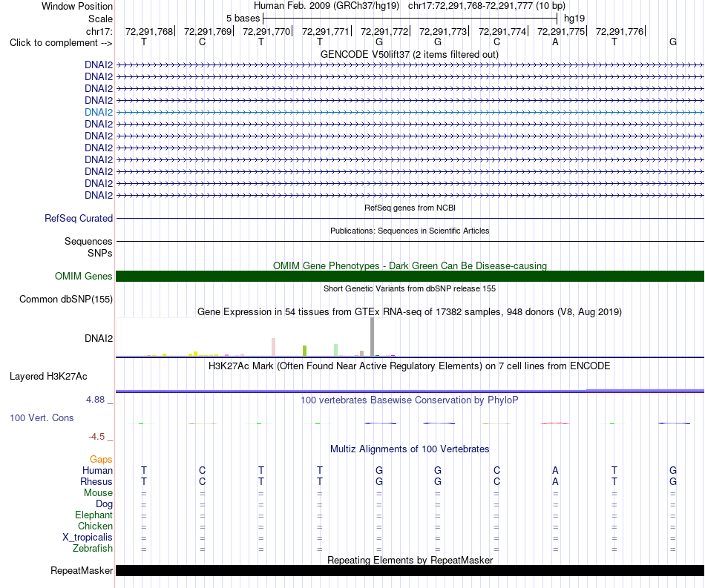Open 'Short Genetic Variants from dbSNP release 155' title
Image resolution: width=705 pixels, height=588 pixels.
[410, 289]
